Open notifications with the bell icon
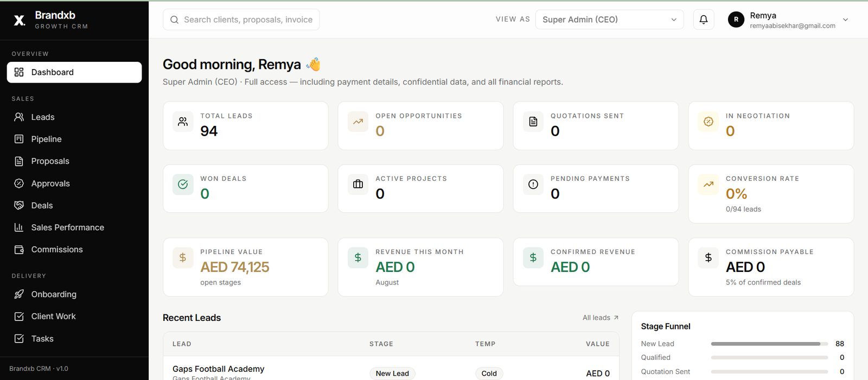868x380 pixels. click(x=704, y=20)
